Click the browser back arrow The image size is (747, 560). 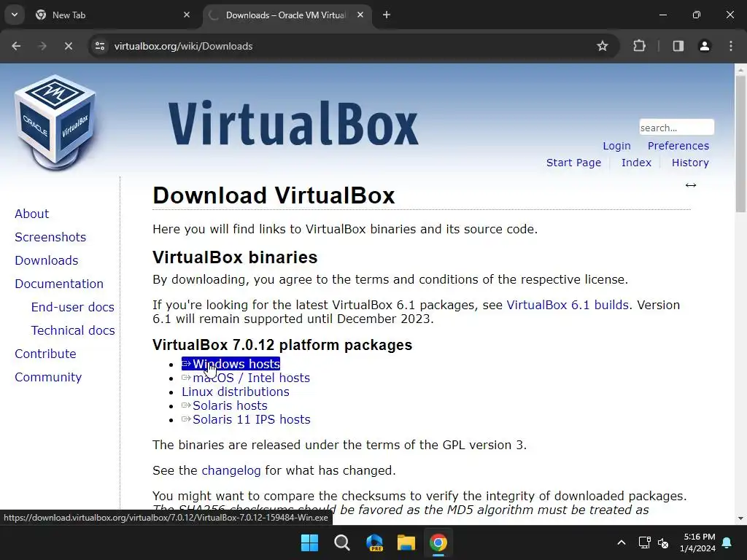16,46
